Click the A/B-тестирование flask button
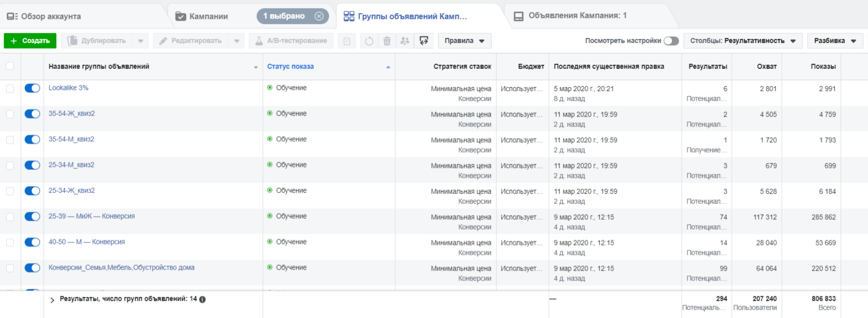The width and height of the screenshot is (868, 318). click(291, 41)
